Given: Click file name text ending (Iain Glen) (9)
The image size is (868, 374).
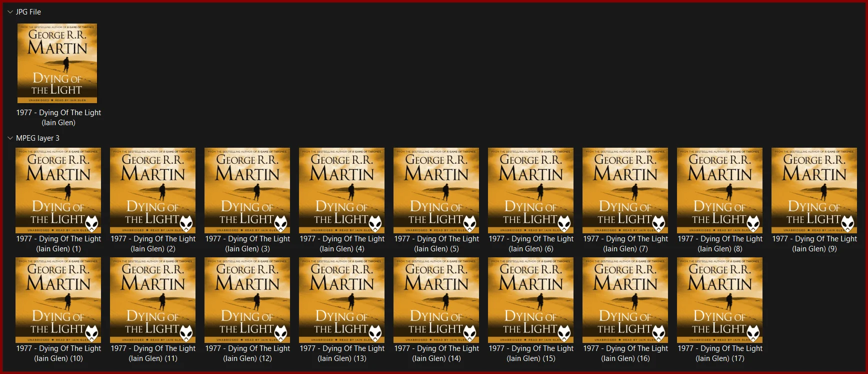Looking at the screenshot, I should pyautogui.click(x=814, y=244).
